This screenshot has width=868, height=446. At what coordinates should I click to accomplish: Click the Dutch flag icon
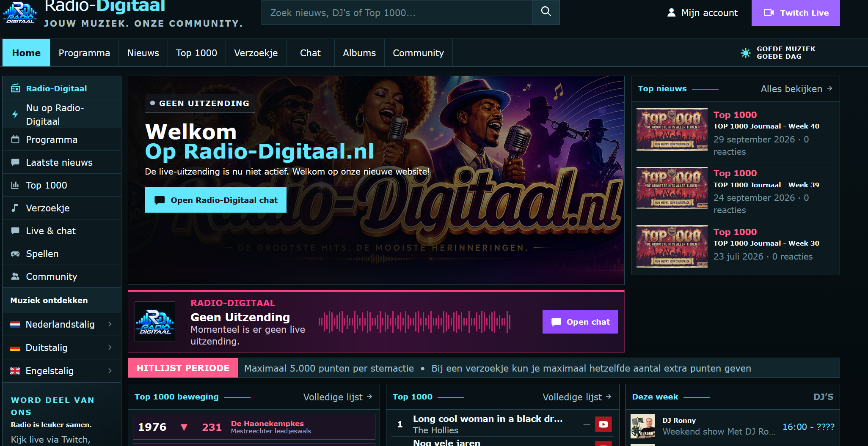pos(15,324)
